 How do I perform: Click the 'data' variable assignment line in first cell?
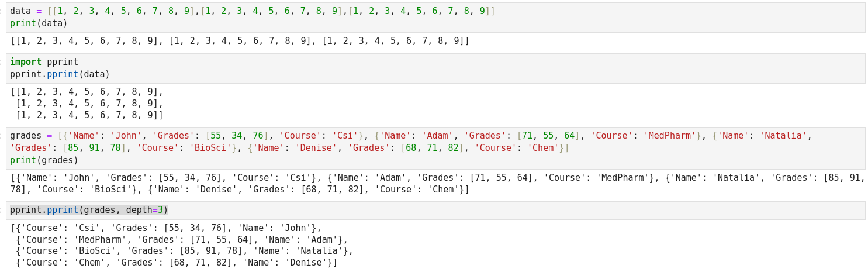coord(251,11)
